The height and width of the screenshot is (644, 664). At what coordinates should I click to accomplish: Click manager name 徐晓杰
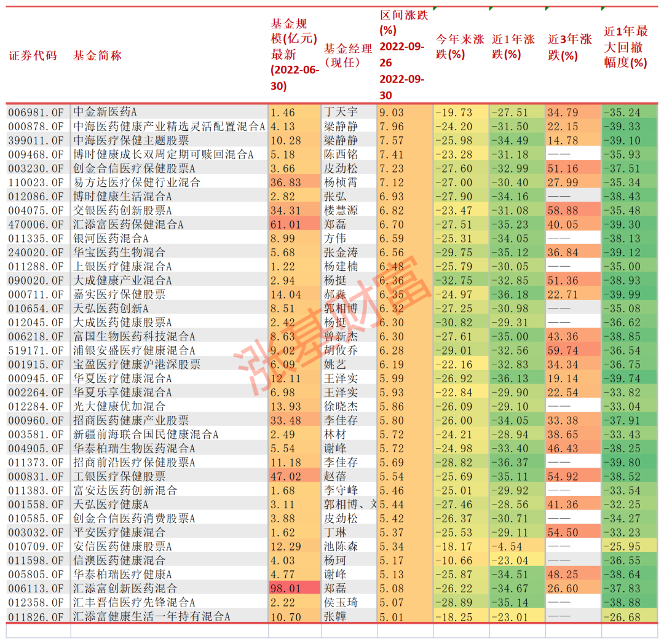tap(341, 406)
